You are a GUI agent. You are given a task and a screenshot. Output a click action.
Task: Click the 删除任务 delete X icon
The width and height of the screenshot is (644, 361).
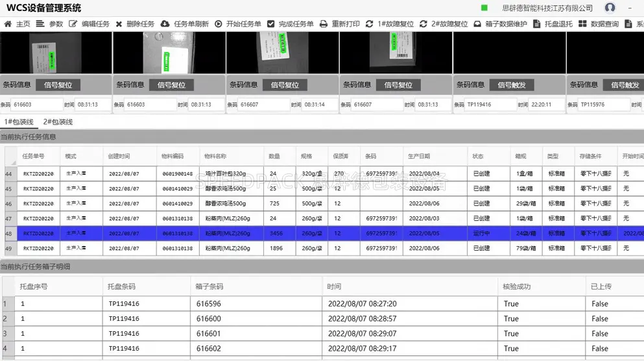pyautogui.click(x=119, y=24)
